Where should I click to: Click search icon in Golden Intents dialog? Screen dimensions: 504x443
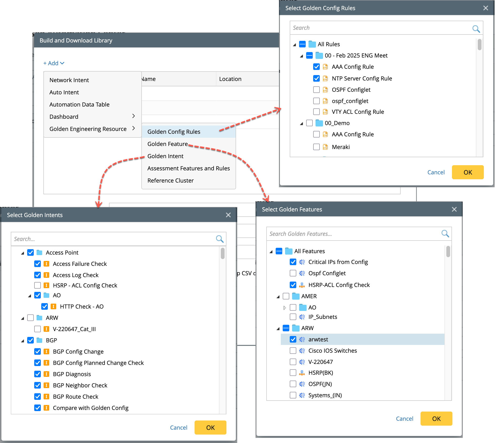coord(219,239)
